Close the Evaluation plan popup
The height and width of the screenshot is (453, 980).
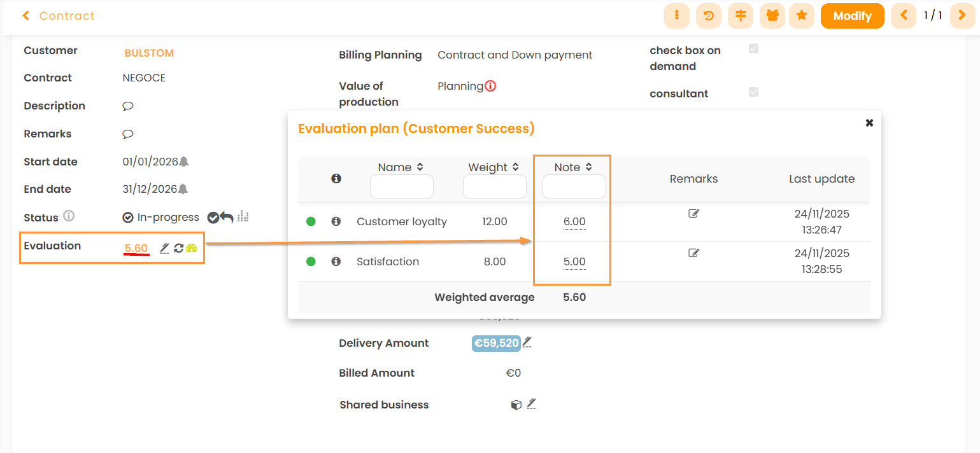coord(869,123)
